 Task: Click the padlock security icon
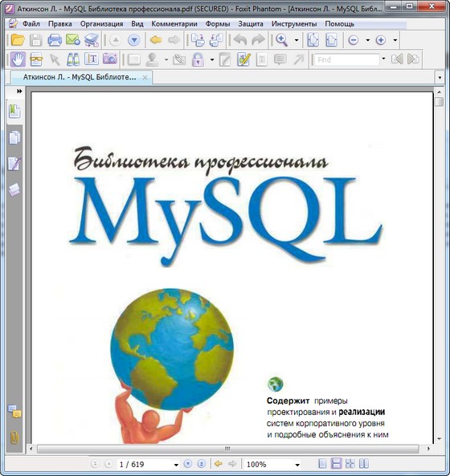[198, 59]
